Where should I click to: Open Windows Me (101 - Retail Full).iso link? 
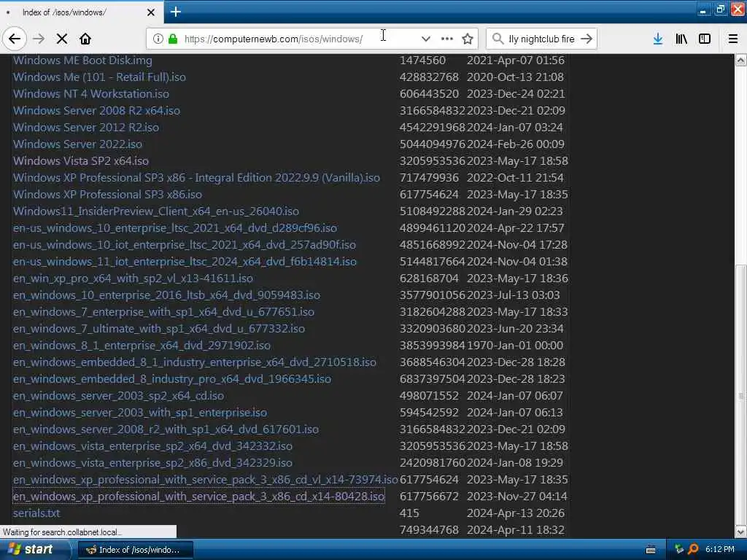(99, 77)
